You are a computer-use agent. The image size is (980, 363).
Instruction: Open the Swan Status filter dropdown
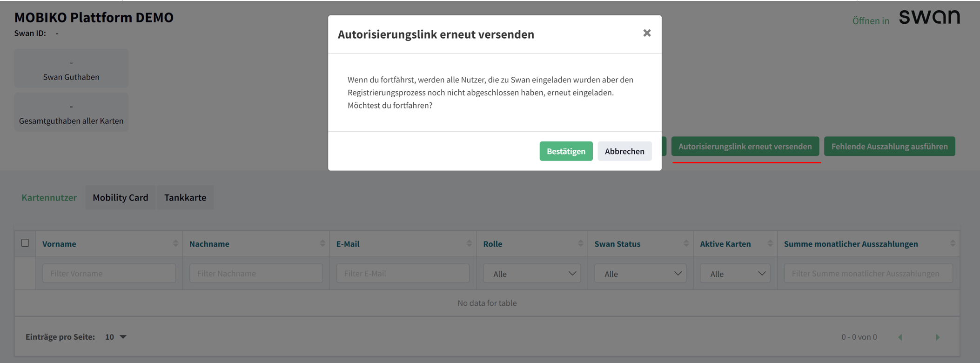(x=640, y=274)
